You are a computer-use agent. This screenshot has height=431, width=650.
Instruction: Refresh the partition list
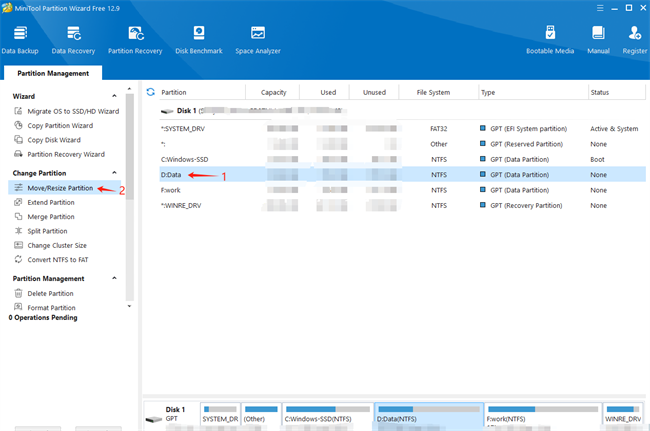[x=151, y=92]
